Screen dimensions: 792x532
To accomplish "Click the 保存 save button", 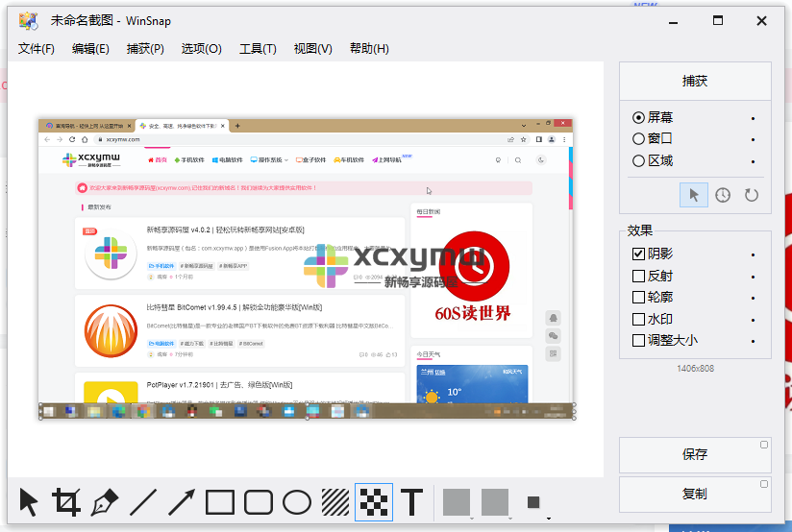I will [x=695, y=455].
